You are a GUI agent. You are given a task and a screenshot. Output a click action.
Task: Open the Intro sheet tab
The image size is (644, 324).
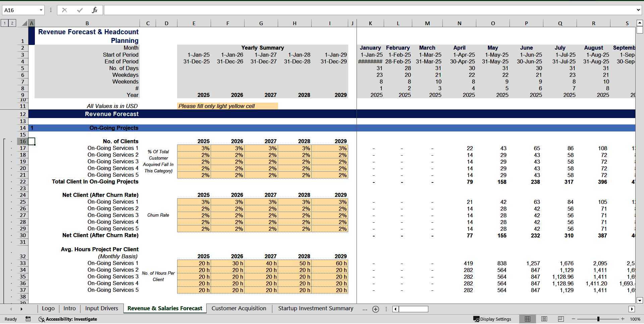pos(70,309)
